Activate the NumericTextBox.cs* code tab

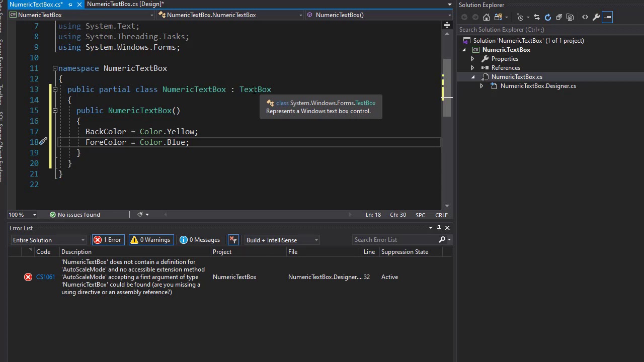click(36, 5)
